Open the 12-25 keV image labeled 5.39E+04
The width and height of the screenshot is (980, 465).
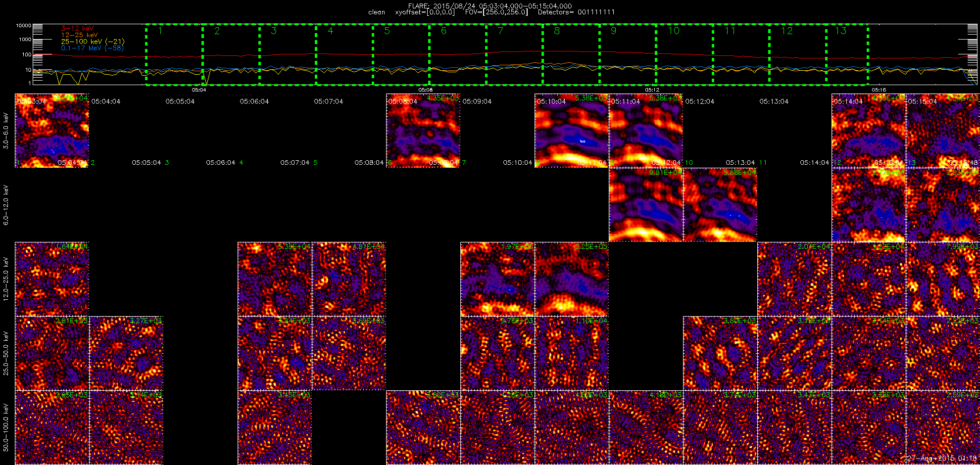[275, 279]
